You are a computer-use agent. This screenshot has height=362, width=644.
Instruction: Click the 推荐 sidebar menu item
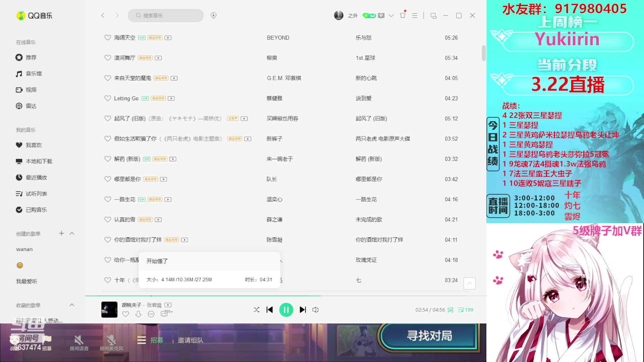[x=32, y=57]
